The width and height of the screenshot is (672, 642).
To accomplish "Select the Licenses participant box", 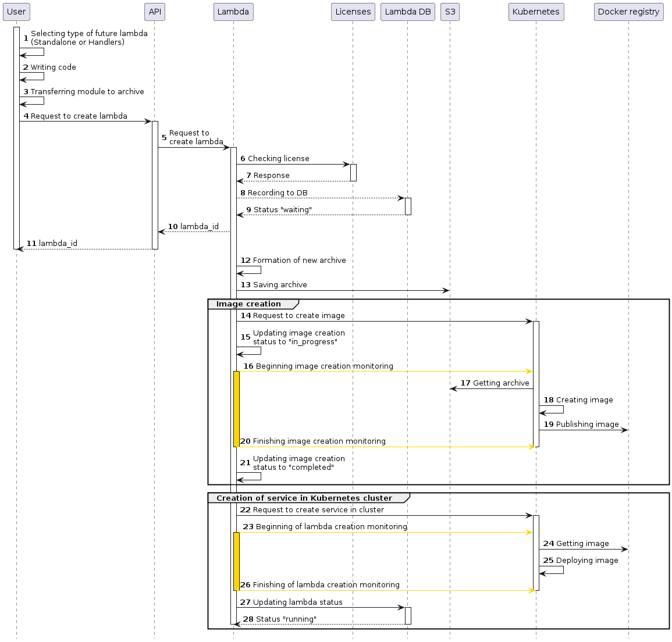I will (x=353, y=12).
